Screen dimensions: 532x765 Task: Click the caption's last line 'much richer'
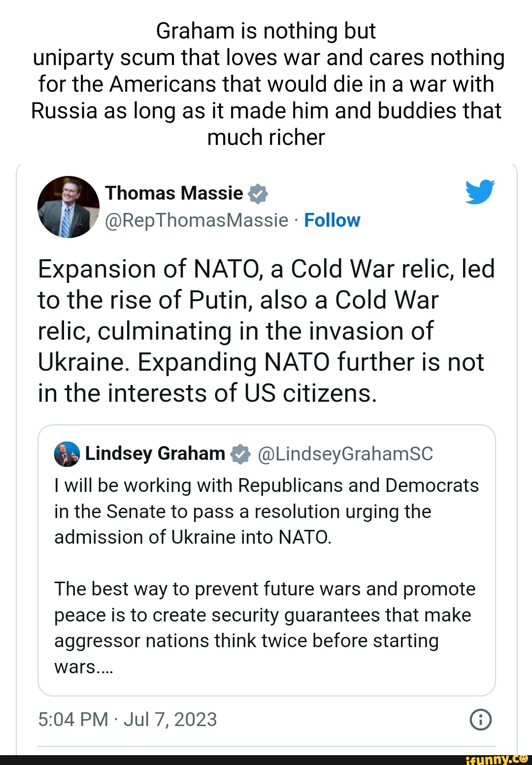(x=266, y=138)
